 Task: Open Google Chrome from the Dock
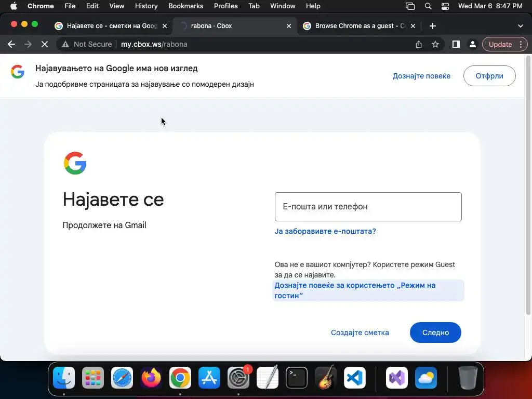pyautogui.click(x=180, y=378)
